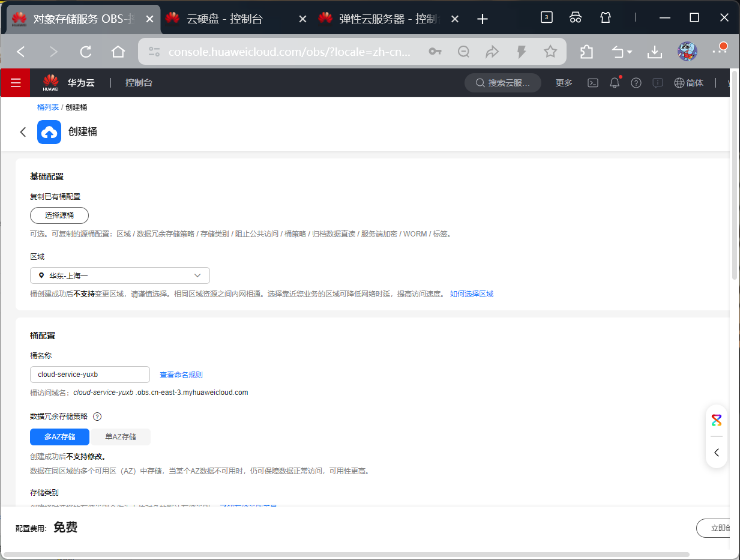The image size is (740, 560).
Task: Open the colorful floating assistant icon
Action: coord(717,420)
